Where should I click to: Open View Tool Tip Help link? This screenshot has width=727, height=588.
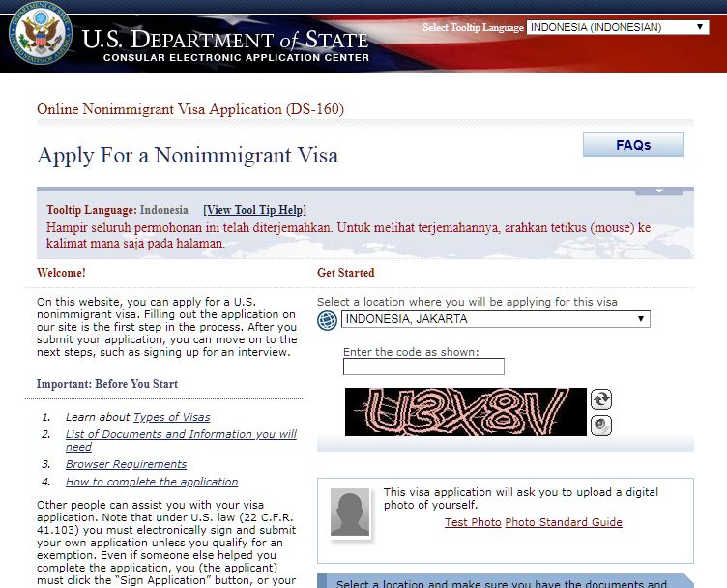point(255,210)
